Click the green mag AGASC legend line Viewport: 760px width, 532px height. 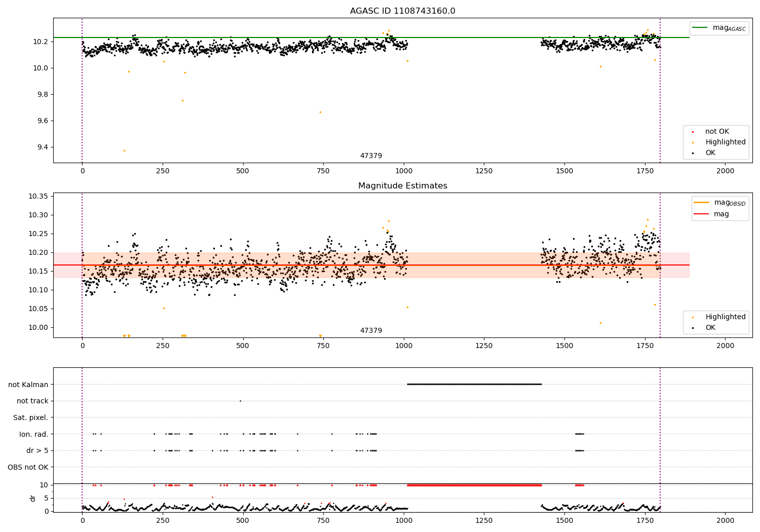(700, 28)
